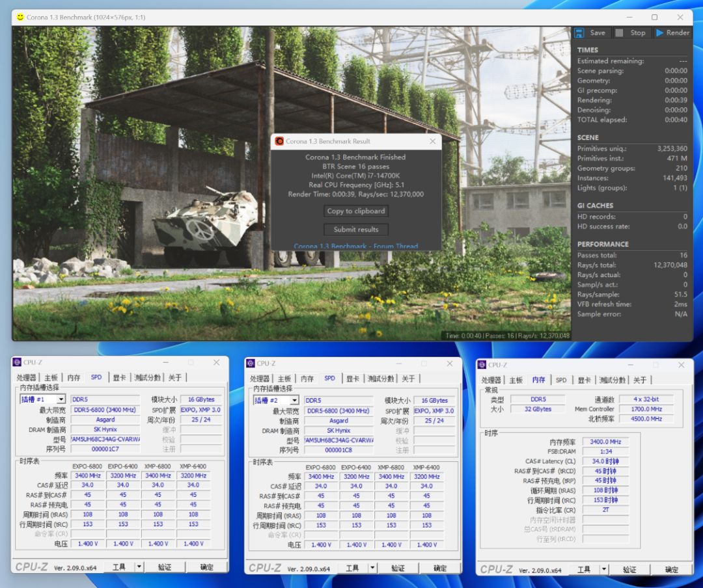703x588 pixels.
Task: Click Primitives uniq. 3,253,360 value
Action: click(x=672, y=148)
